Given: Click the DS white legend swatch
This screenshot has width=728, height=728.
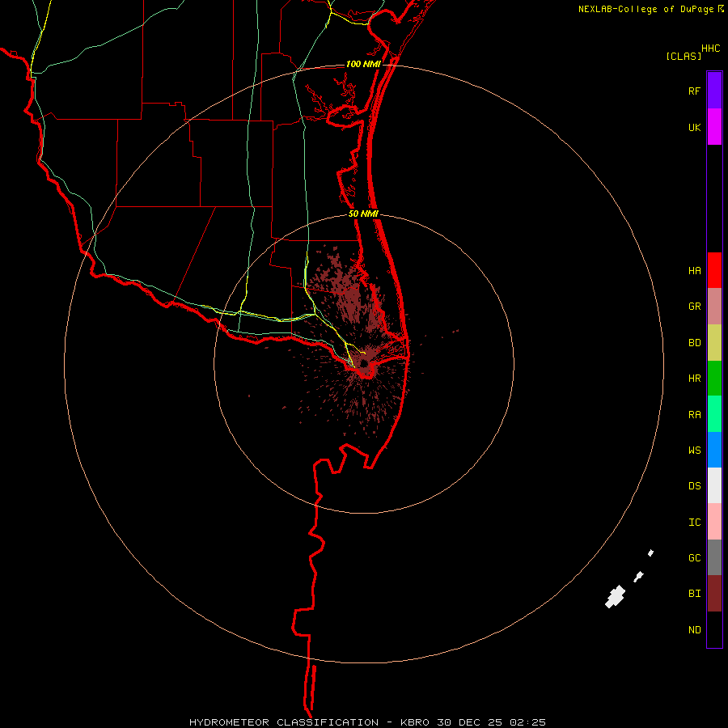Looking at the screenshot, I should [x=714, y=485].
